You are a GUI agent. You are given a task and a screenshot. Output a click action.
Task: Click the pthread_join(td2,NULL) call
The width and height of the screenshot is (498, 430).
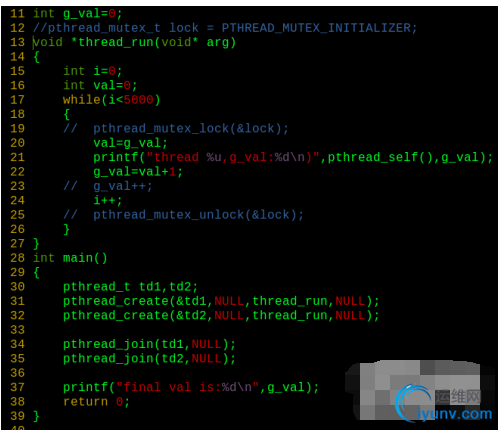point(149,359)
